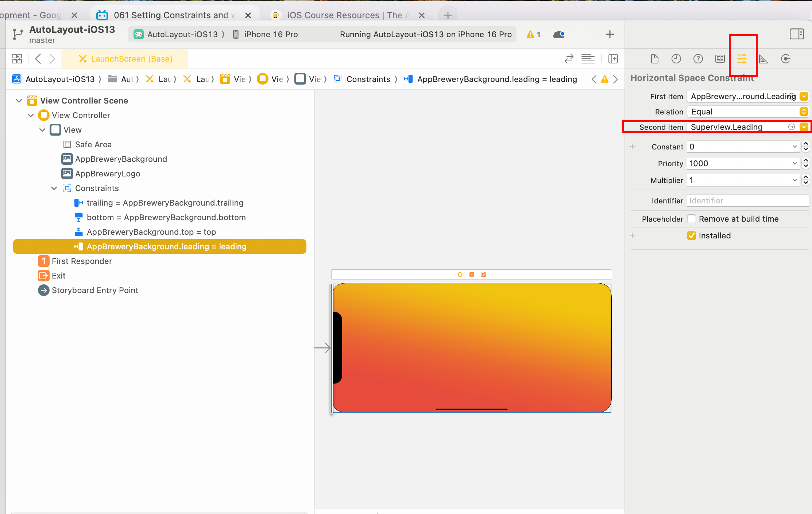Collapse the View Controller tree node
The width and height of the screenshot is (812, 514).
31,115
